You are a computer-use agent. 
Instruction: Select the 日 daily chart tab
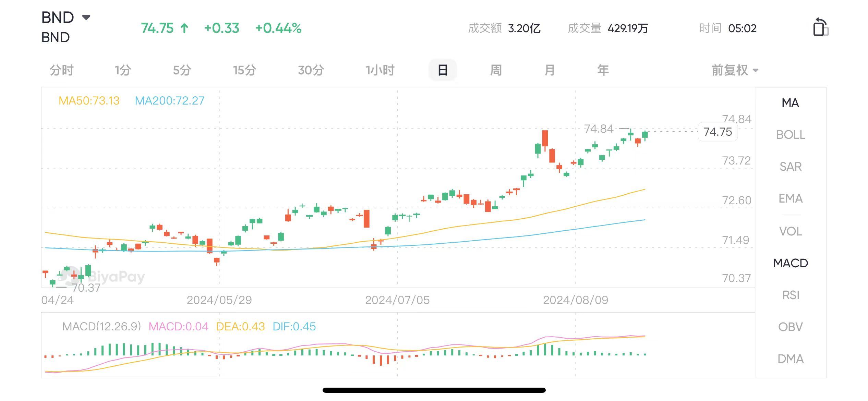click(x=443, y=70)
